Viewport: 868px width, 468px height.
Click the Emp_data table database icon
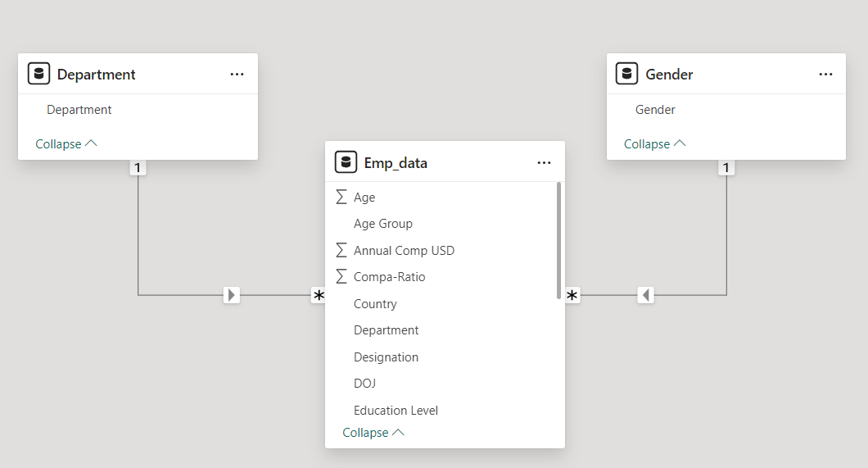pyautogui.click(x=346, y=162)
